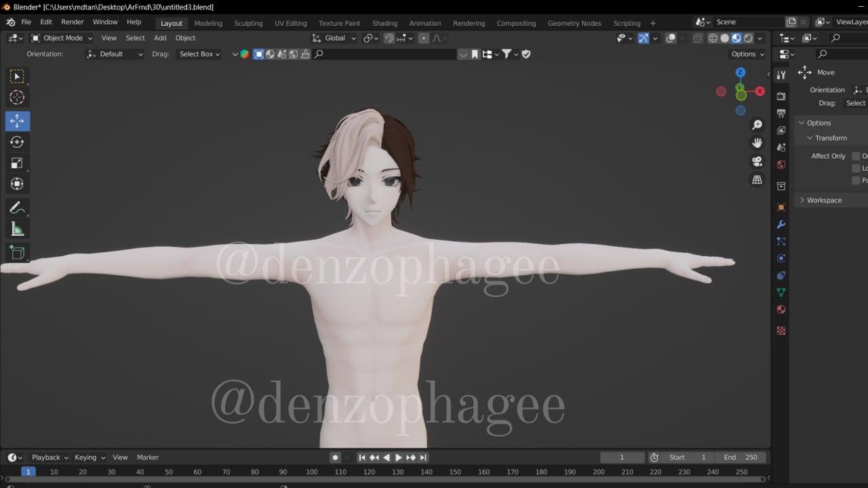The image size is (868, 488).
Task: Open the File menu
Action: pyautogui.click(x=26, y=22)
